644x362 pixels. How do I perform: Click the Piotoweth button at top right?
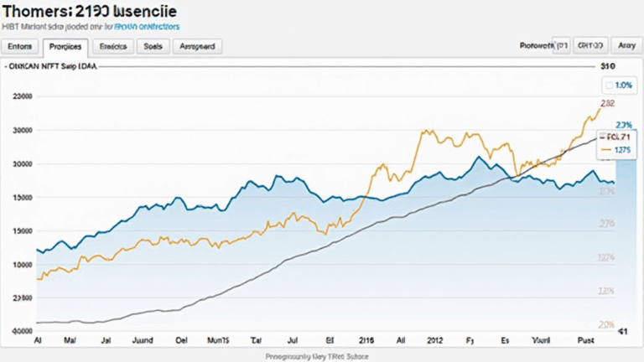pos(542,47)
